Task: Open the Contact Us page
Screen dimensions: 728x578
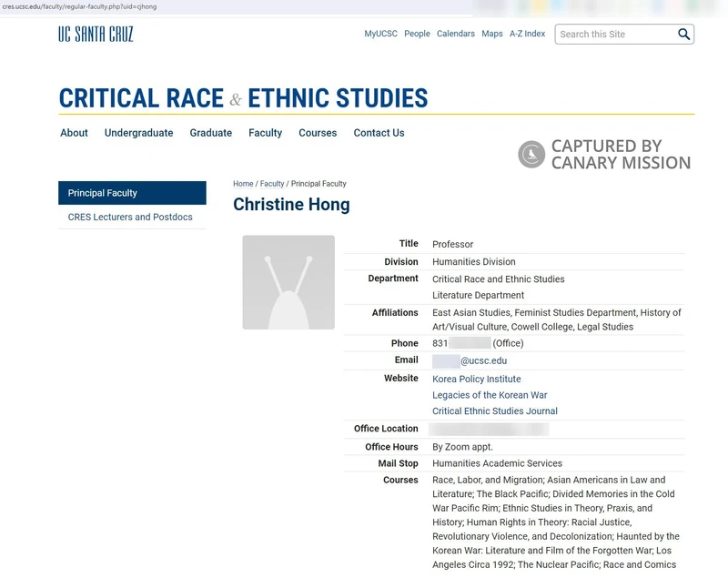Action: click(379, 132)
